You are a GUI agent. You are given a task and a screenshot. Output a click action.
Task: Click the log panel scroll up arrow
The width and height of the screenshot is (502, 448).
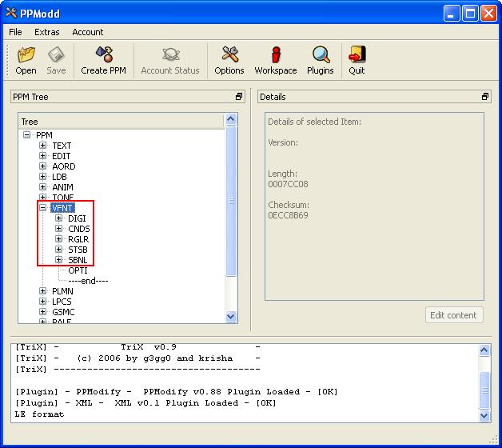point(484,350)
